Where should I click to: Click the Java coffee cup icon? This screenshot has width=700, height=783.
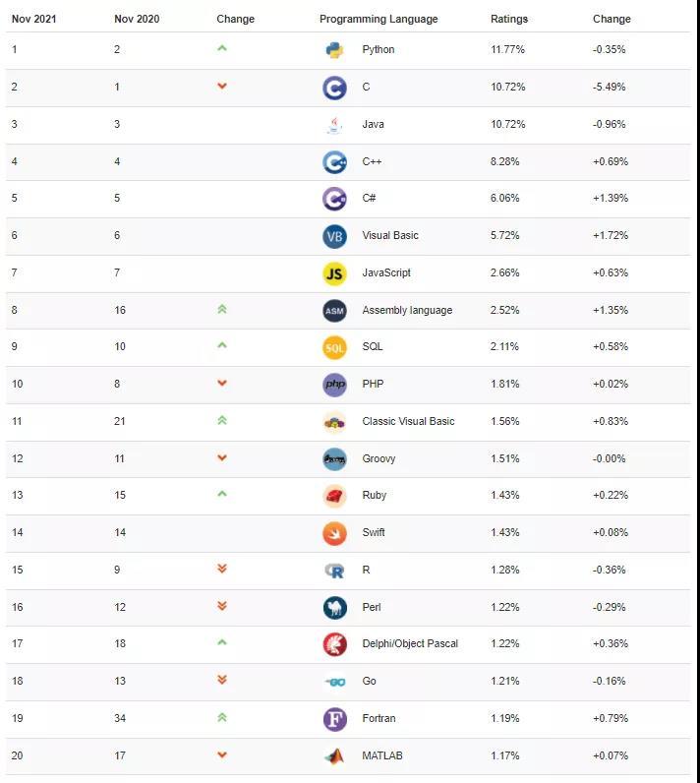pyautogui.click(x=334, y=125)
